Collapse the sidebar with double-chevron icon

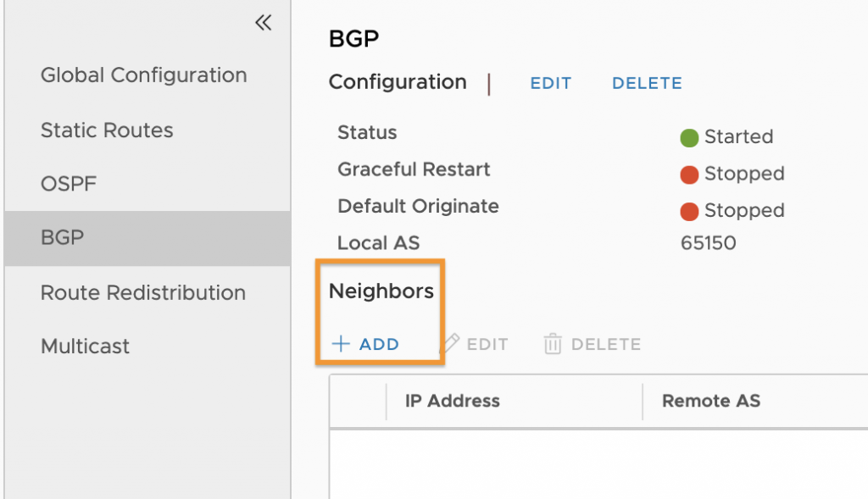[x=264, y=23]
